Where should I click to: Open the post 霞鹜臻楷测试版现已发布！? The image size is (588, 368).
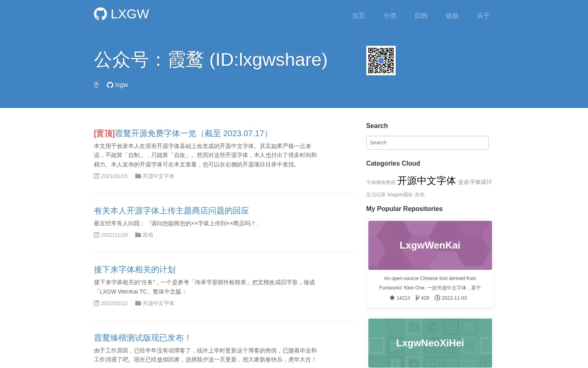[x=143, y=338]
